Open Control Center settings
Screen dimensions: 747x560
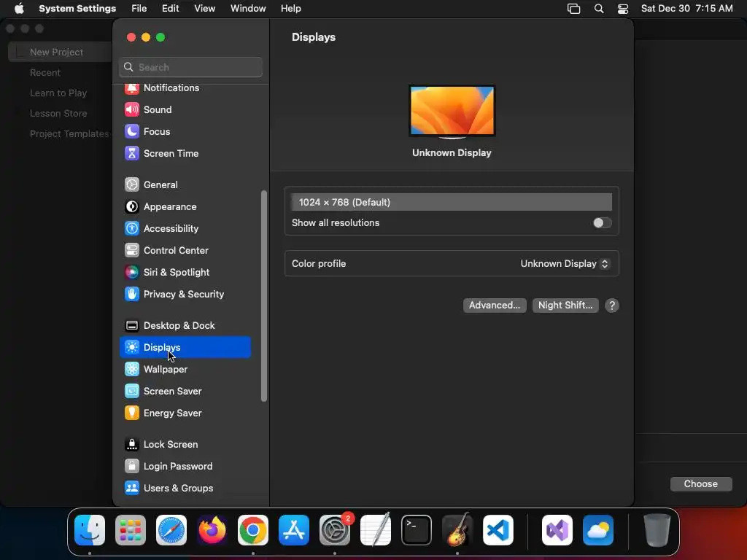[x=185, y=251]
